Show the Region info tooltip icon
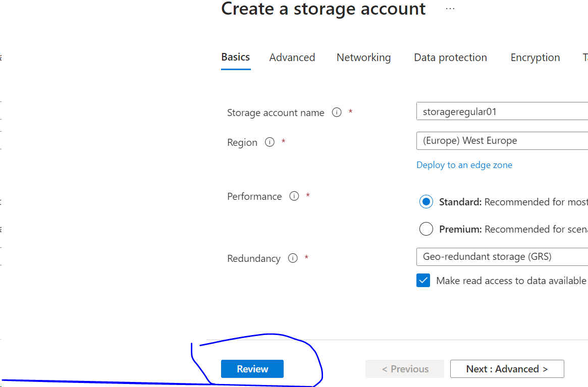The height and width of the screenshot is (387, 588). tap(270, 142)
